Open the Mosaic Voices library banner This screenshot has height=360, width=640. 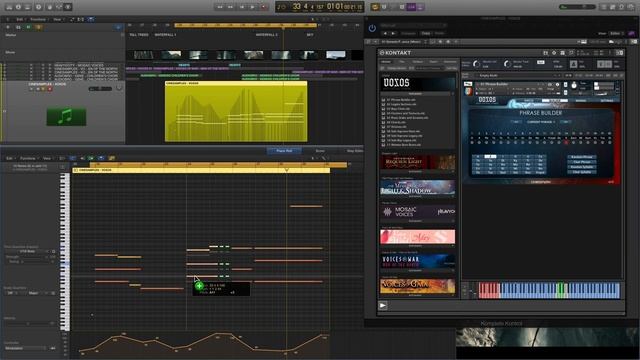click(418, 211)
